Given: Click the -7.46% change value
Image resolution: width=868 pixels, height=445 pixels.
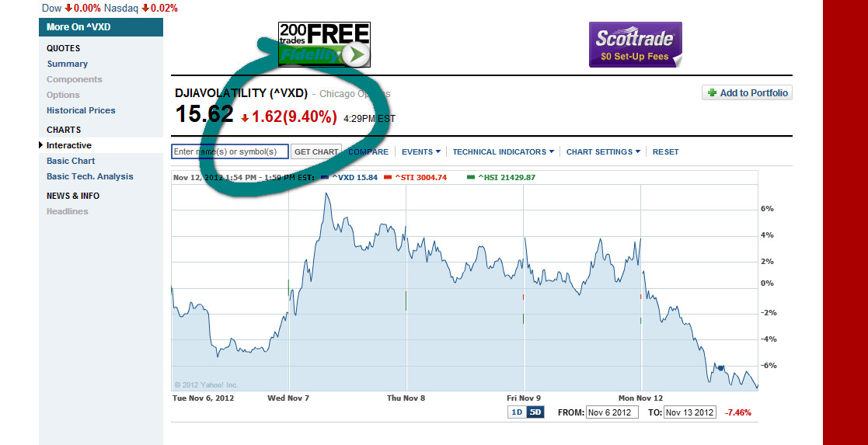Looking at the screenshot, I should [x=738, y=412].
